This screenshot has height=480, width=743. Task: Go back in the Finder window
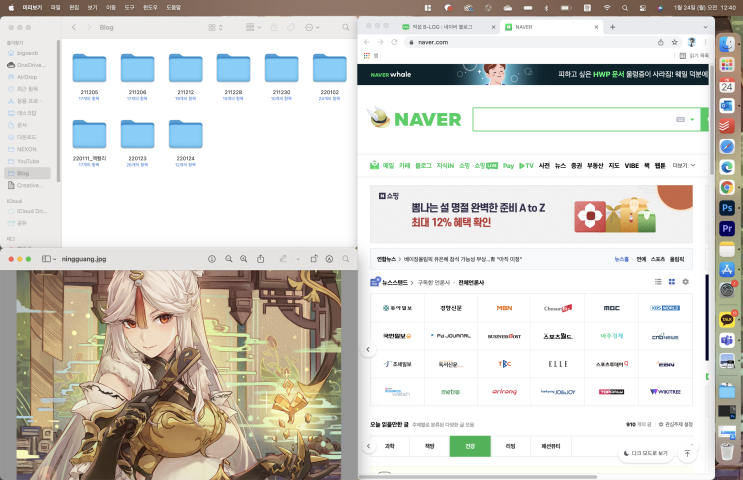(74, 27)
